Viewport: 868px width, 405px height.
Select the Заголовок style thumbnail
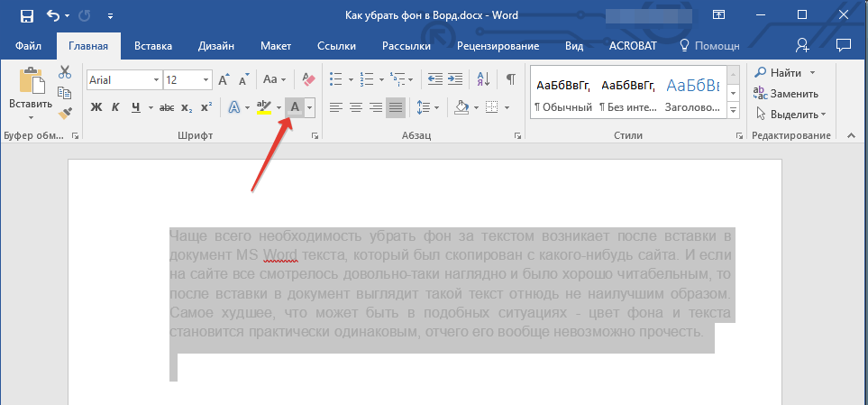pyautogui.click(x=692, y=94)
